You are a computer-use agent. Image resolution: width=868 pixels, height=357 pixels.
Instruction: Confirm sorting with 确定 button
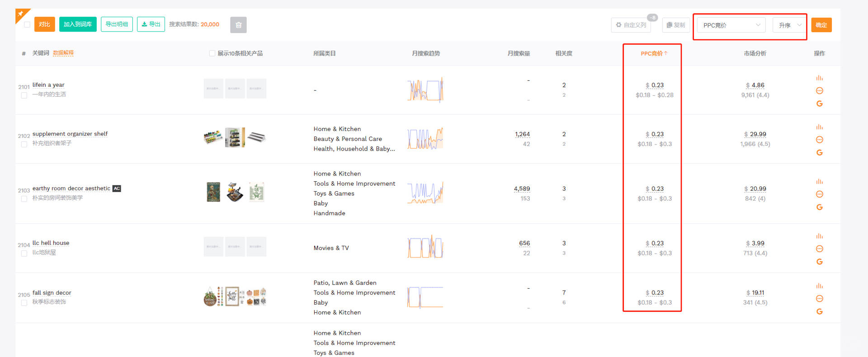pos(821,25)
